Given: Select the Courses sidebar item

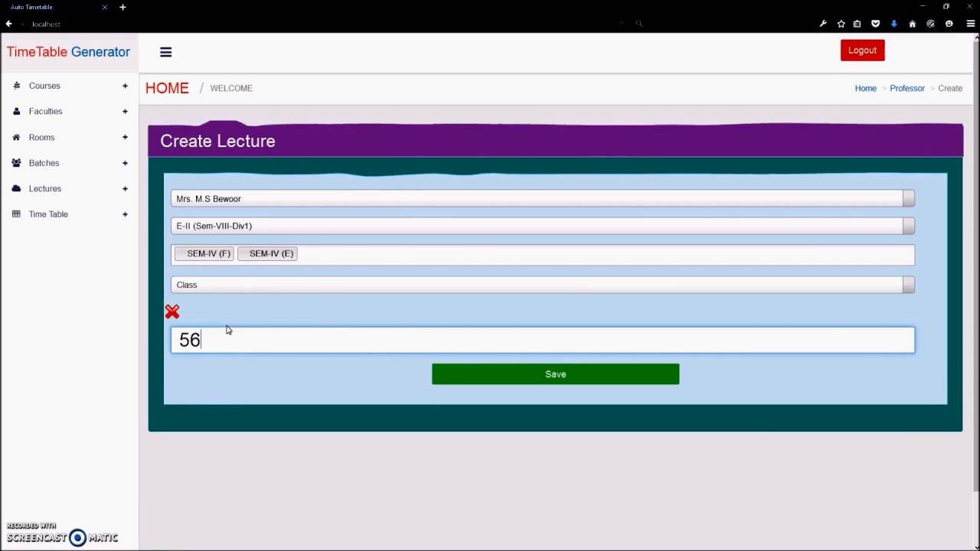Looking at the screenshot, I should (70, 86).
